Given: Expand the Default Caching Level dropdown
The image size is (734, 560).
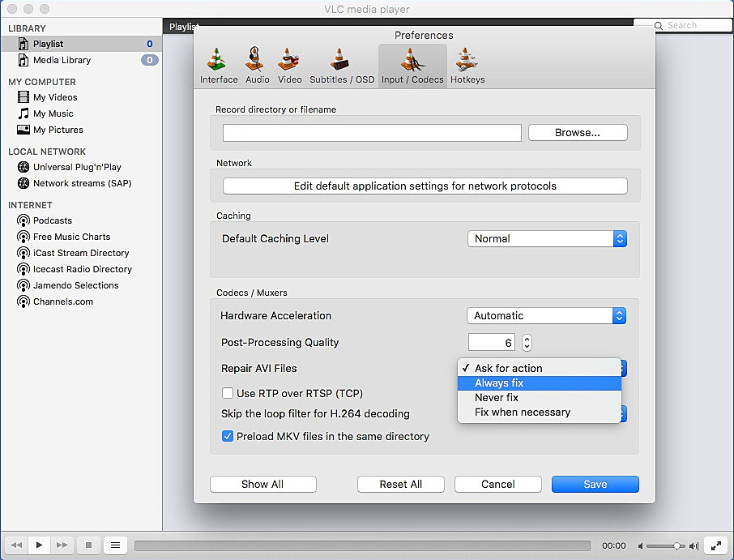Looking at the screenshot, I should [547, 238].
